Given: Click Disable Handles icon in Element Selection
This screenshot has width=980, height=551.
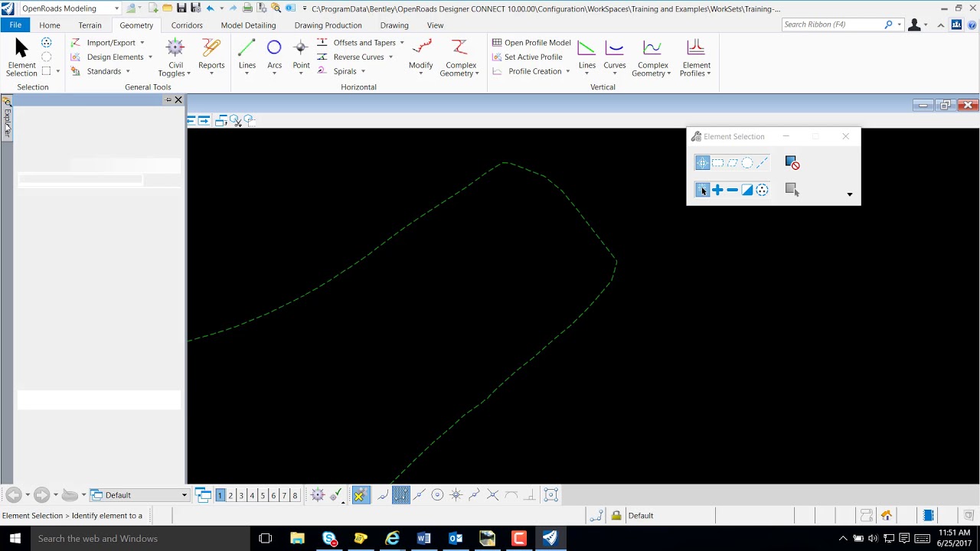Looking at the screenshot, I should click(x=792, y=162).
